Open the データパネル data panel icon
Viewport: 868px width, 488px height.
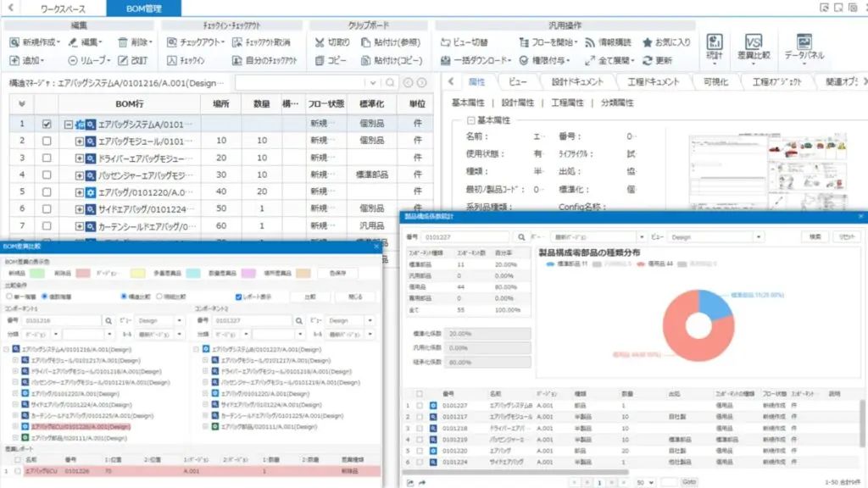click(804, 44)
